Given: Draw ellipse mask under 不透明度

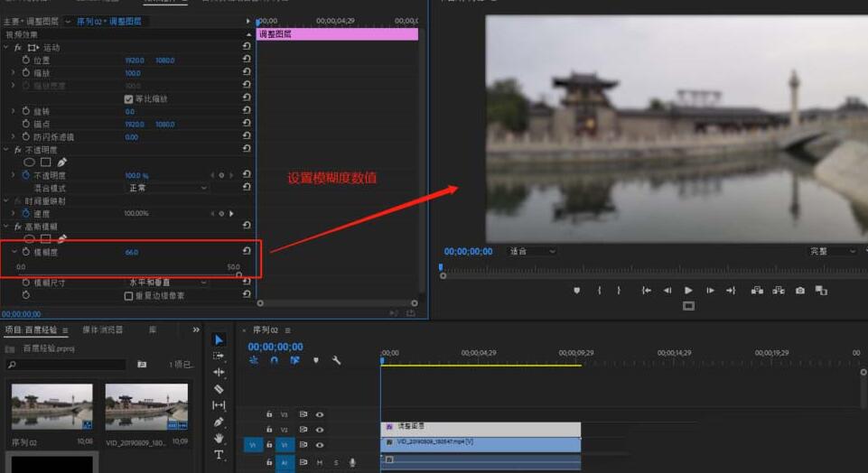Looking at the screenshot, I should 29,162.
